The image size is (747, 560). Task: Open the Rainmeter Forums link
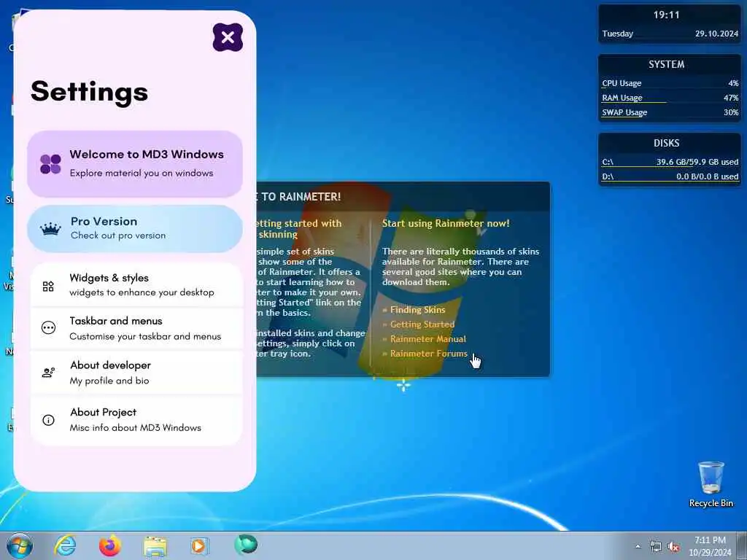[428, 354]
